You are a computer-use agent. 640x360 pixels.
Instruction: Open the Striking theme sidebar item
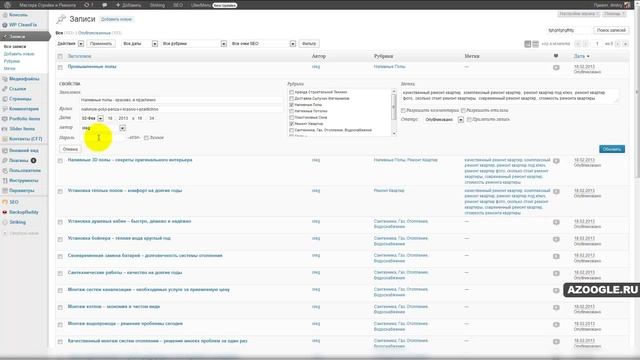pyautogui.click(x=18, y=222)
